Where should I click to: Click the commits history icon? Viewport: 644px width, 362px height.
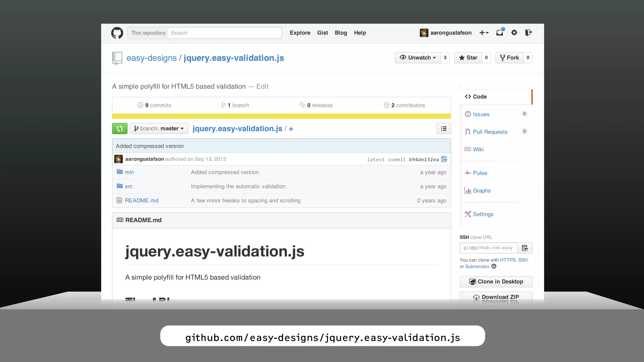(140, 105)
